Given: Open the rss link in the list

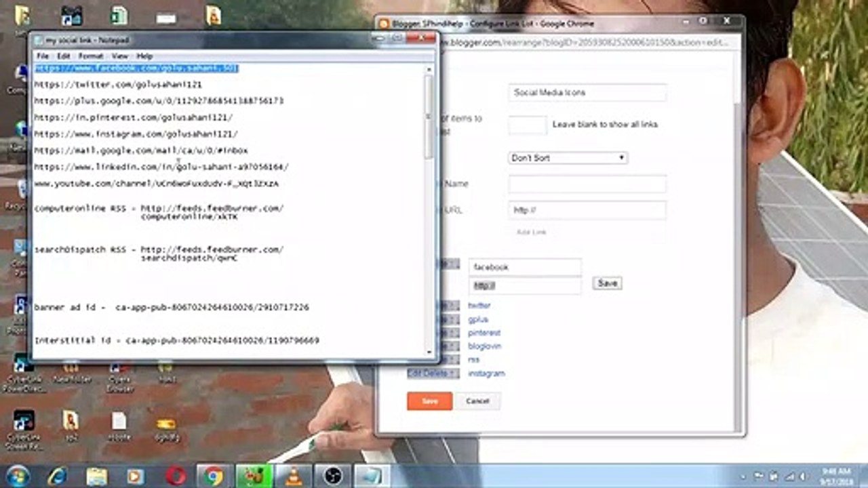Looking at the screenshot, I should click(x=473, y=360).
